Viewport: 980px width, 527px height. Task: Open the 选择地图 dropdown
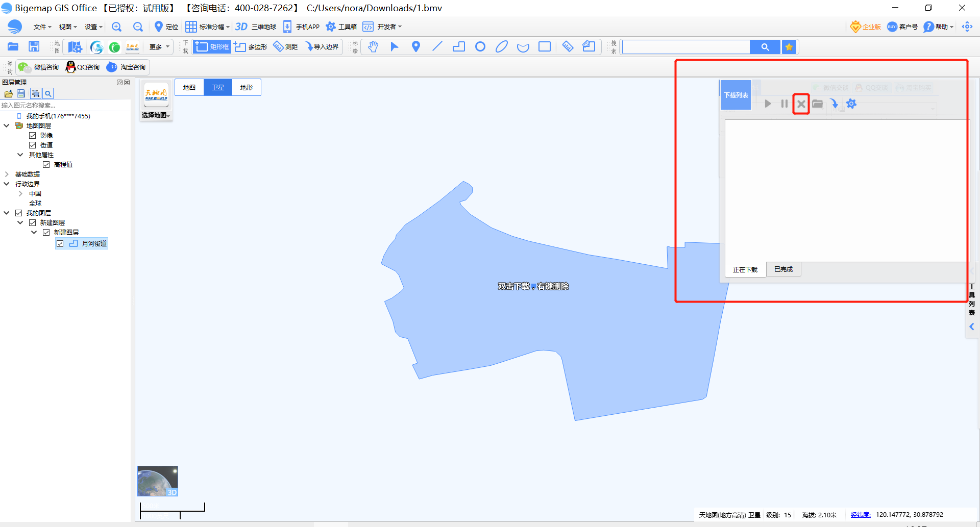[x=156, y=115]
